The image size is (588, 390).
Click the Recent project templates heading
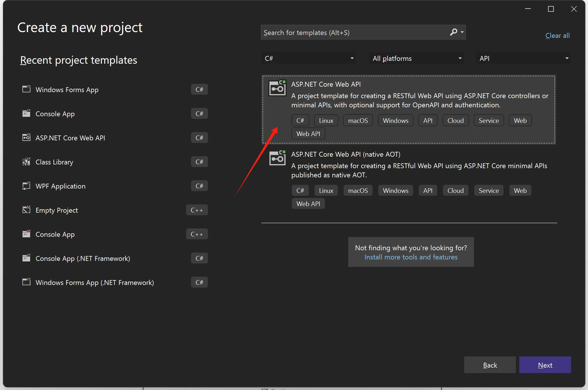pos(79,60)
